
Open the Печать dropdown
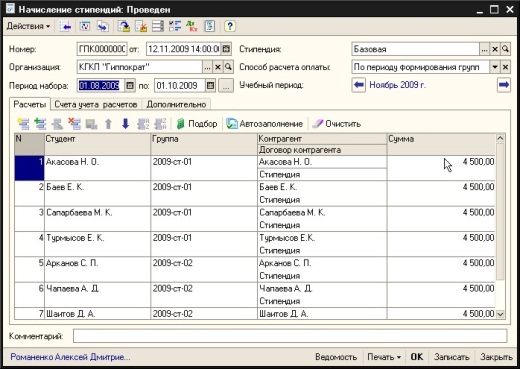384,357
